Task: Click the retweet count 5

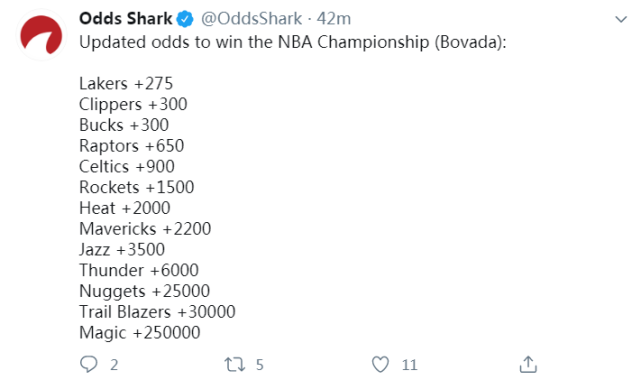Action: point(260,364)
